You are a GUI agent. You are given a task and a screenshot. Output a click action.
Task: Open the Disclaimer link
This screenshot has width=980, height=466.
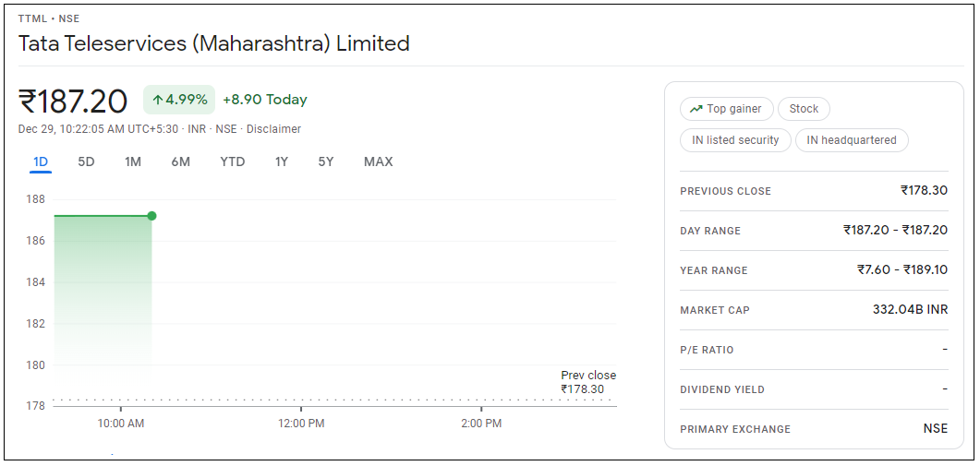(273, 129)
